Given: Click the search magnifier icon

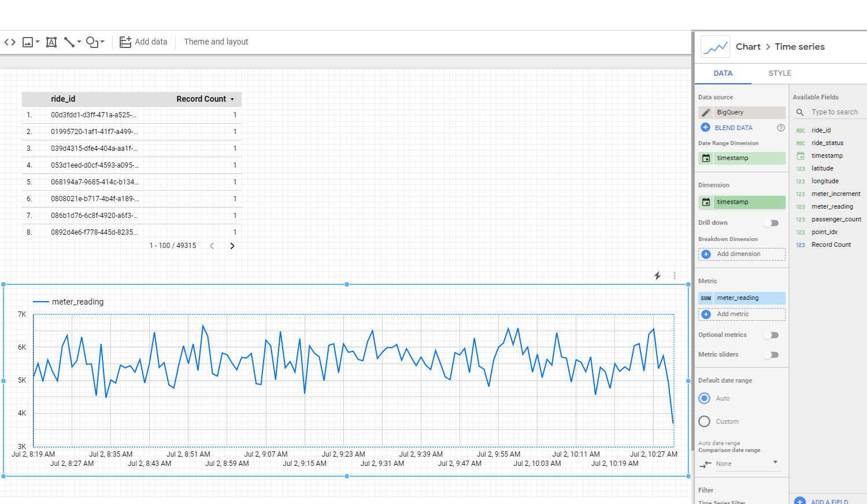Looking at the screenshot, I should click(x=800, y=112).
